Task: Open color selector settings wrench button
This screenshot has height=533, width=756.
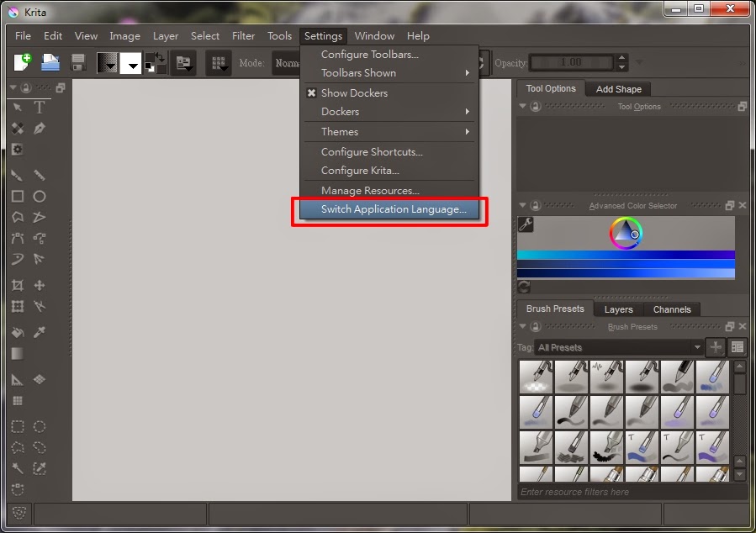Action: 526,224
